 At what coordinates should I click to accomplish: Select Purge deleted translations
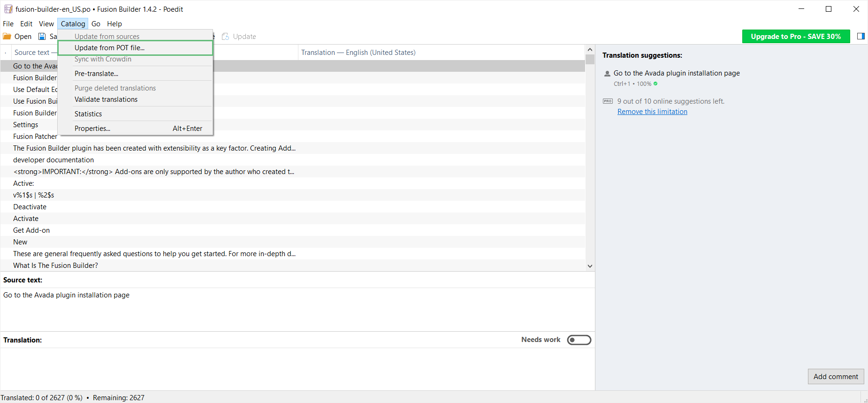tap(135, 88)
